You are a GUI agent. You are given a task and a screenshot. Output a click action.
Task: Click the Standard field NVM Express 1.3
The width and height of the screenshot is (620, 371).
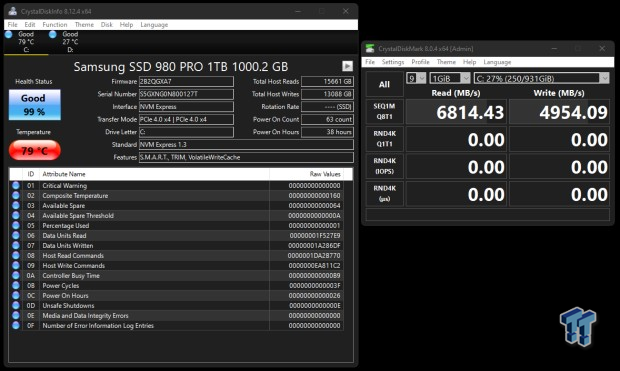(x=246, y=145)
